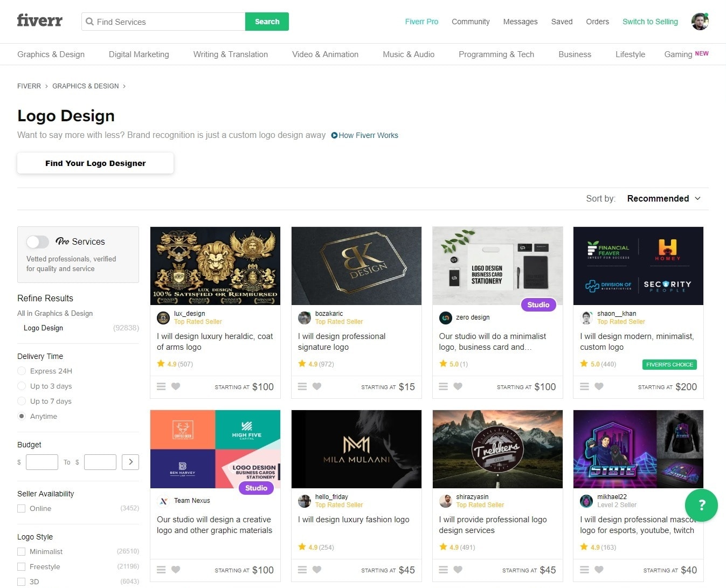Check the Freestyle logo style box
The height and width of the screenshot is (588, 726).
pos(22,566)
